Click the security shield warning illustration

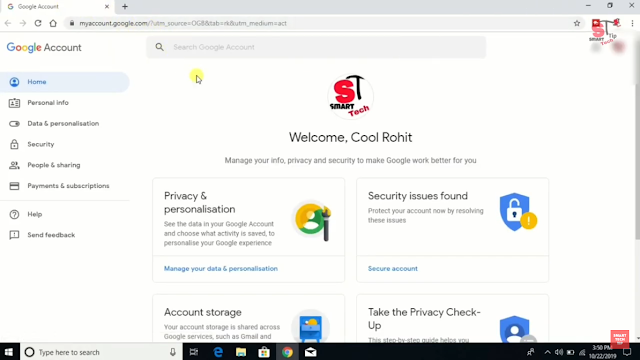click(518, 212)
